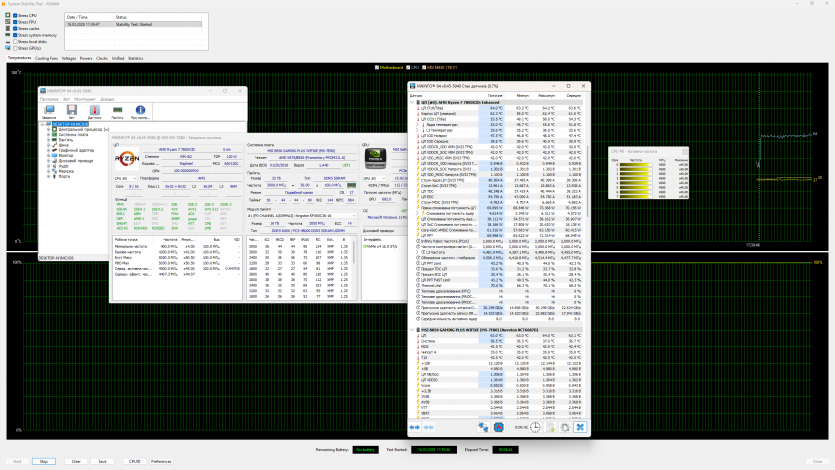Open the About info icon in HWiNFO

tap(141, 108)
